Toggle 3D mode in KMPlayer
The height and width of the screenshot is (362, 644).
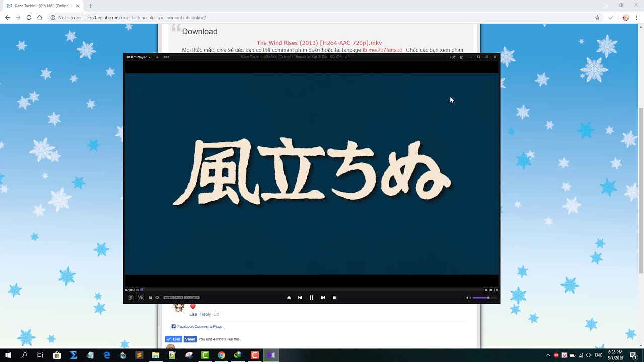(131, 298)
